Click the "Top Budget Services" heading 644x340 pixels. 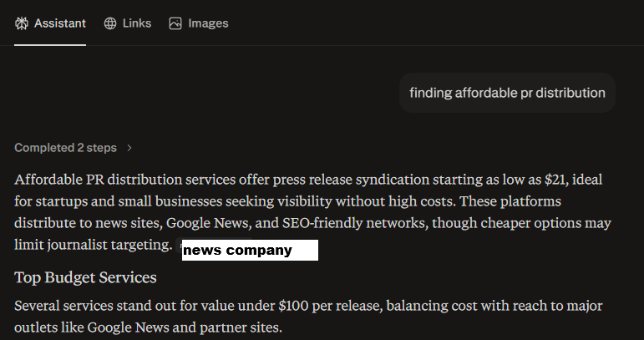click(x=86, y=277)
